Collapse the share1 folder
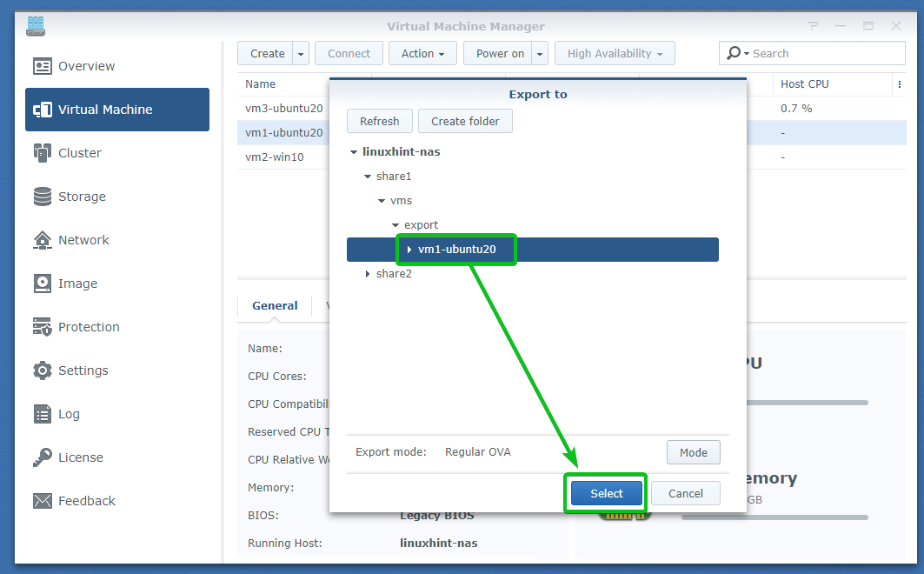924x574 pixels. [x=368, y=177]
